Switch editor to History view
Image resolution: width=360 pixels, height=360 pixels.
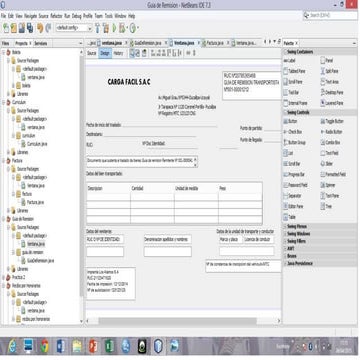click(x=118, y=53)
